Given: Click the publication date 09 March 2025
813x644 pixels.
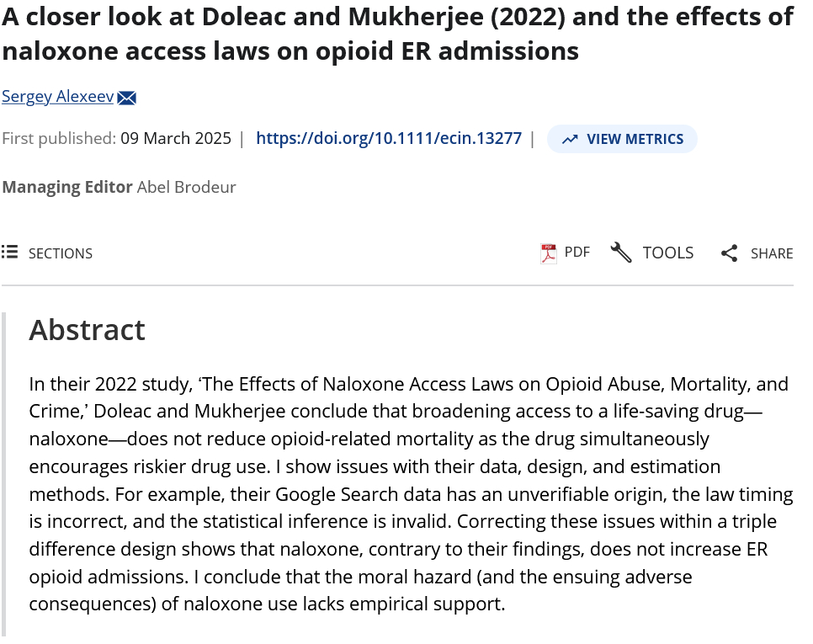Looking at the screenshot, I should point(176,139).
